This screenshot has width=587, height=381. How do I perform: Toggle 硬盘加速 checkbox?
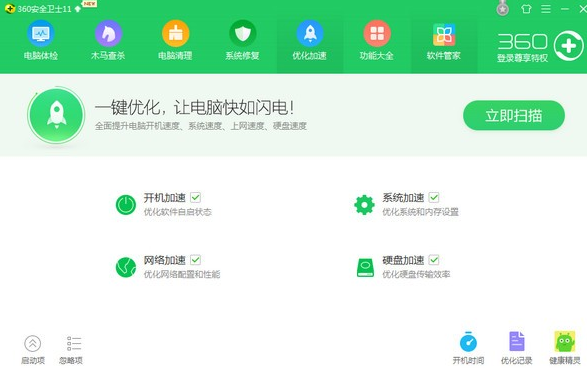tap(434, 260)
